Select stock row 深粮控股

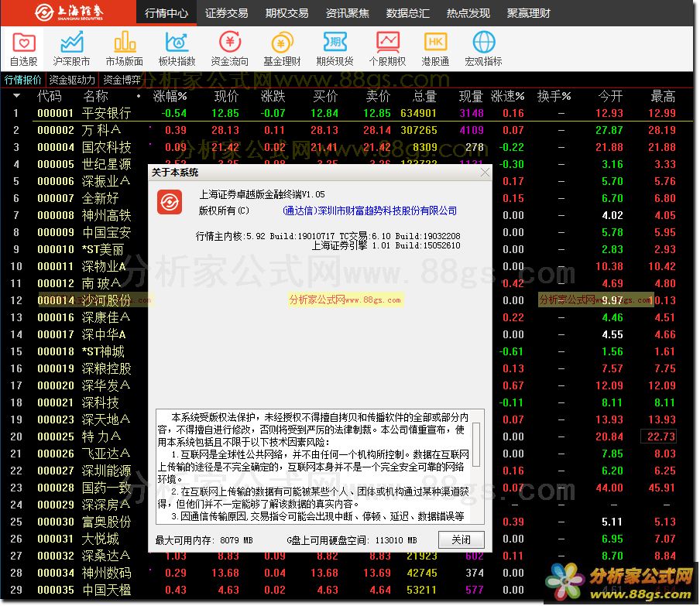[x=106, y=368]
